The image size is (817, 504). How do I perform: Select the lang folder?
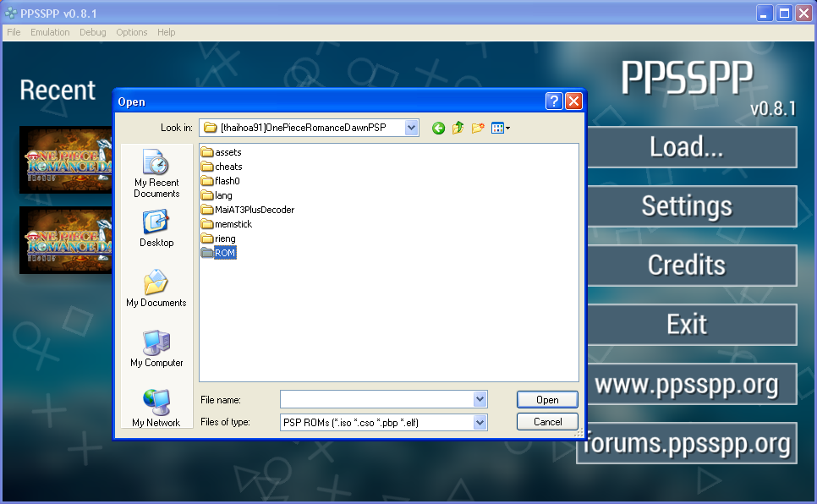[217, 195]
